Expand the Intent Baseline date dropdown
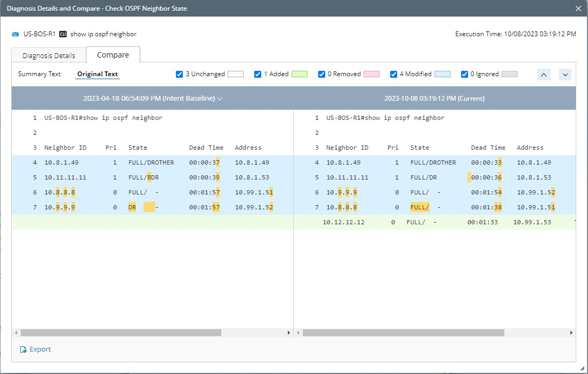The image size is (588, 374). tap(220, 99)
